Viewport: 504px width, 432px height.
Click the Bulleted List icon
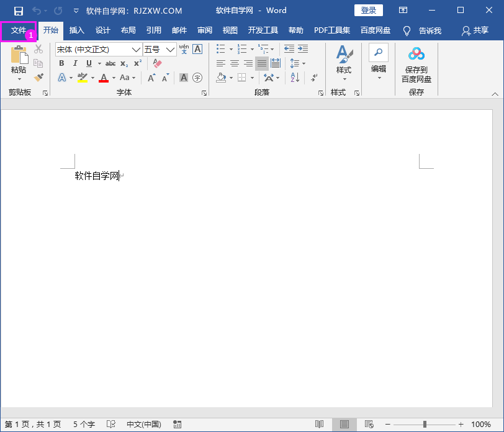[221, 48]
